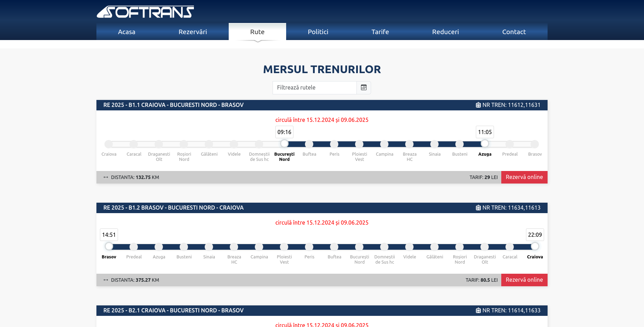The width and height of the screenshot is (644, 327).
Task: Select the București Nord slider handle at 09:16
Action: point(284,143)
